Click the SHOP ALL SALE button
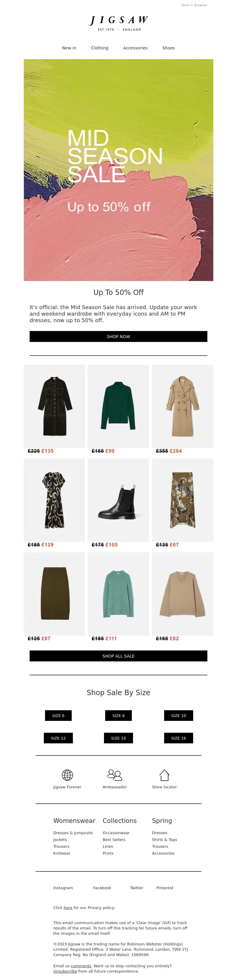The height and width of the screenshot is (980, 237). tap(118, 656)
